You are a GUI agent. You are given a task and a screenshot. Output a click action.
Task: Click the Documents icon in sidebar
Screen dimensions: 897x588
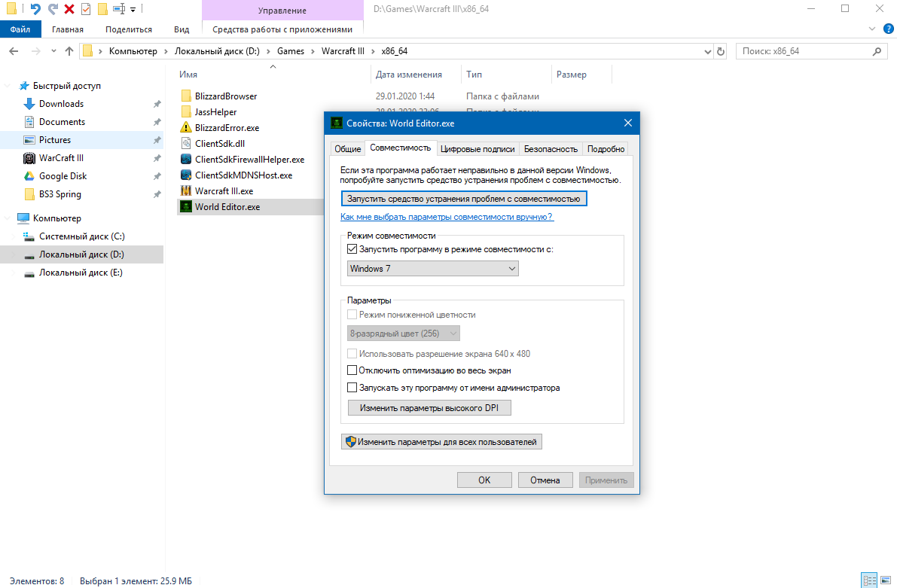pyautogui.click(x=29, y=122)
